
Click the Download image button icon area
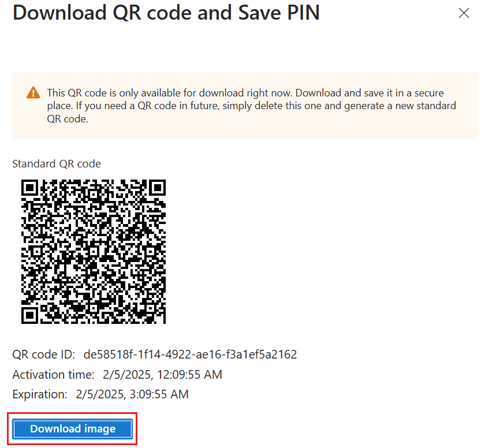coord(72,429)
